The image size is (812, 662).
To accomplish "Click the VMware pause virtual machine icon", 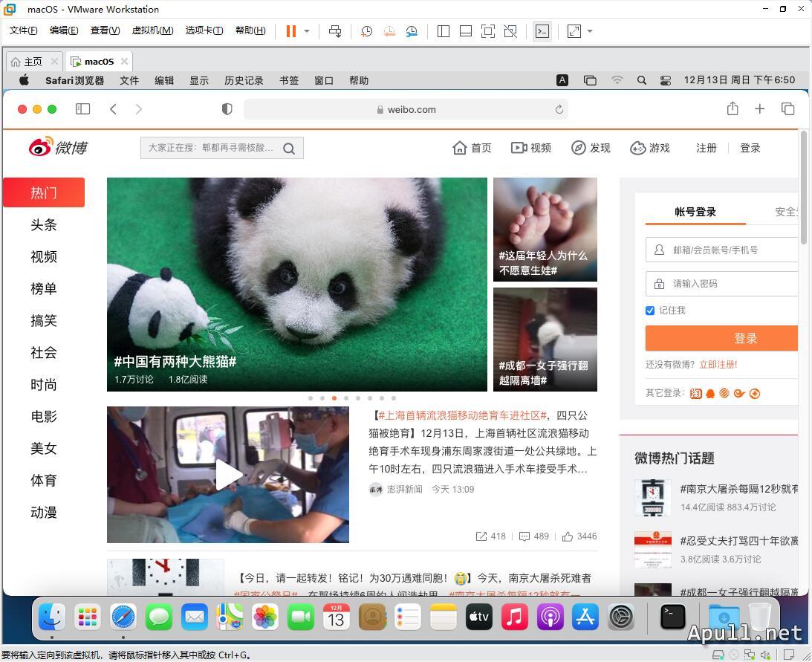I will click(291, 31).
